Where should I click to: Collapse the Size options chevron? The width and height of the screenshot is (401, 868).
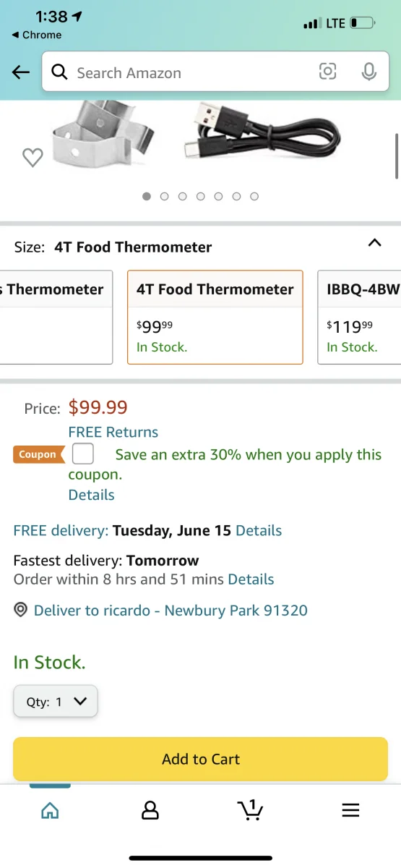pos(374,243)
